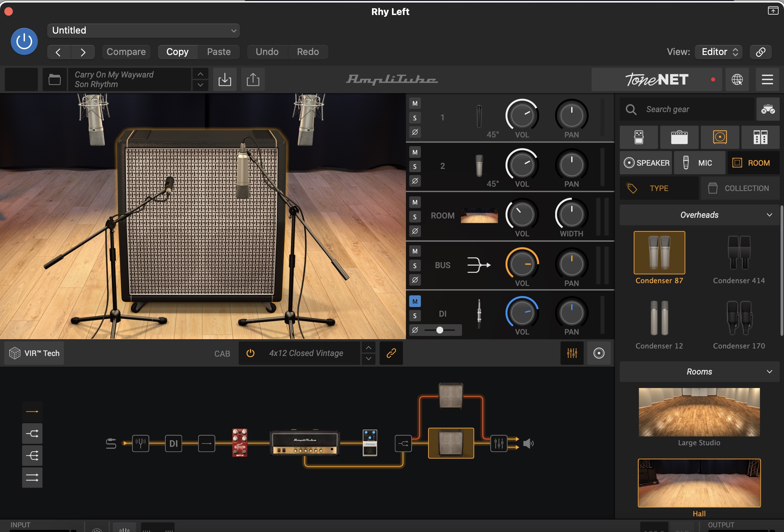Click the Undo button
784x532 pixels.
[x=267, y=52]
